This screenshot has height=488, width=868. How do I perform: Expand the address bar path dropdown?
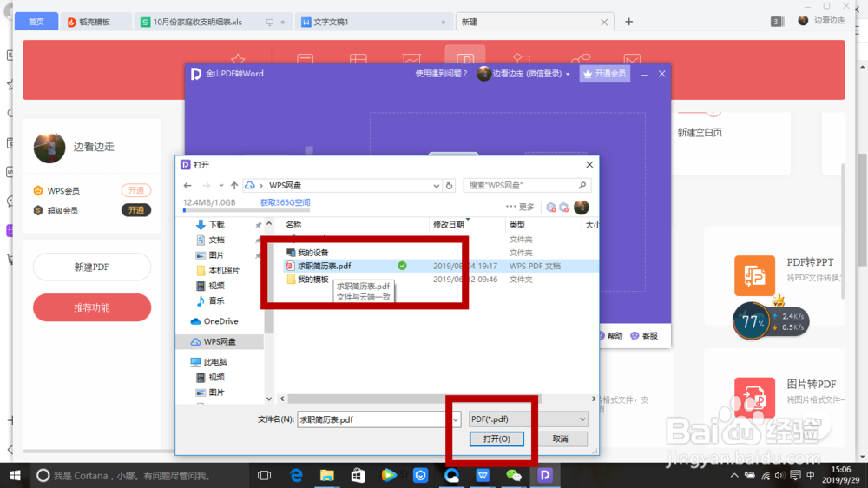click(x=437, y=186)
